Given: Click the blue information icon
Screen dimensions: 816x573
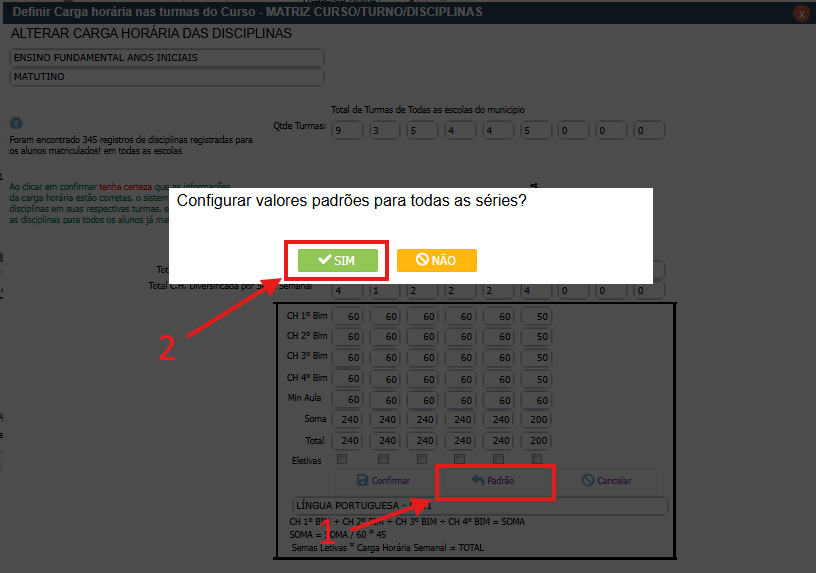Looking at the screenshot, I should (16, 123).
